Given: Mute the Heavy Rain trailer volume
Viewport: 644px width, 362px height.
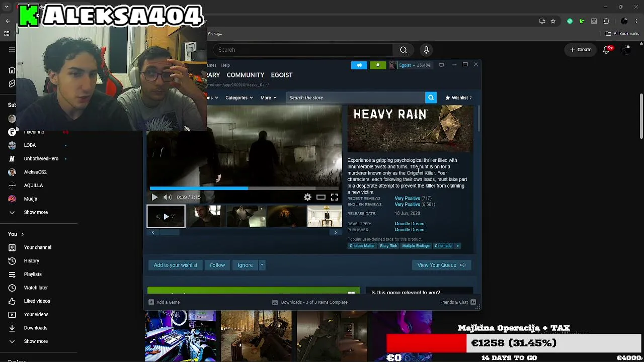Looking at the screenshot, I should (x=168, y=197).
